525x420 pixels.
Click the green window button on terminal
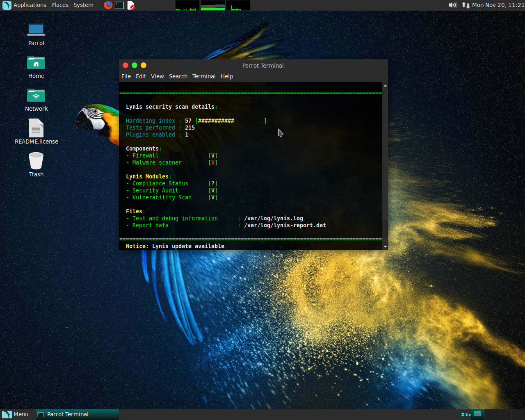click(x=135, y=65)
